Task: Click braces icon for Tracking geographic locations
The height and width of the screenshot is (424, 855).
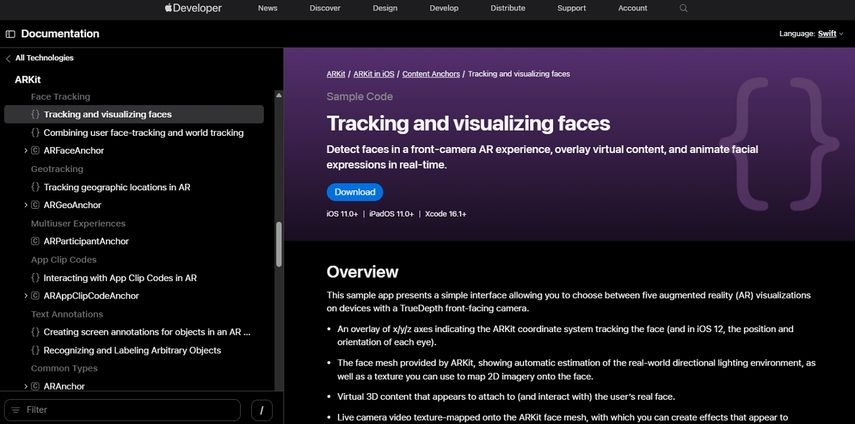Action: (35, 187)
